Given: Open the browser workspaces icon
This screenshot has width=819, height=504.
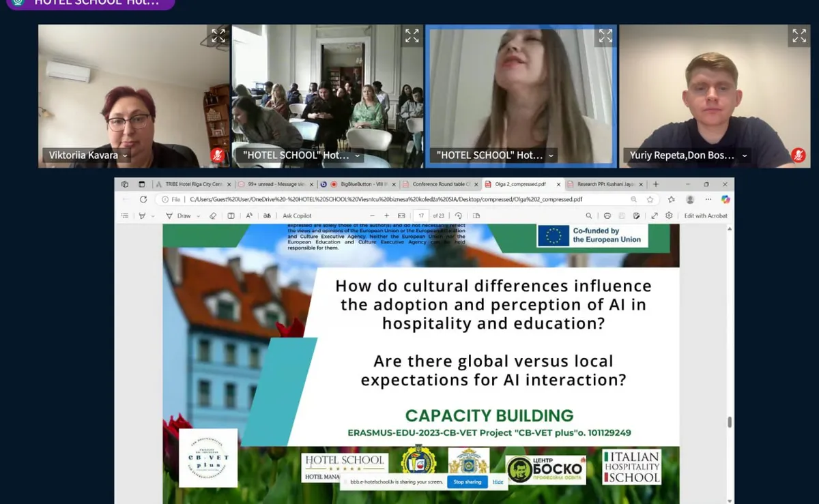Looking at the screenshot, I should (x=125, y=184).
